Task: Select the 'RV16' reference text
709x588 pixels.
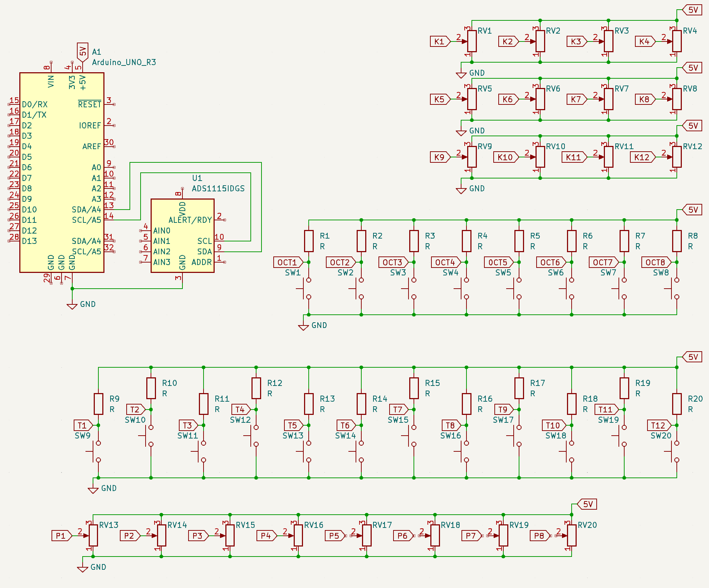Action: (x=314, y=525)
